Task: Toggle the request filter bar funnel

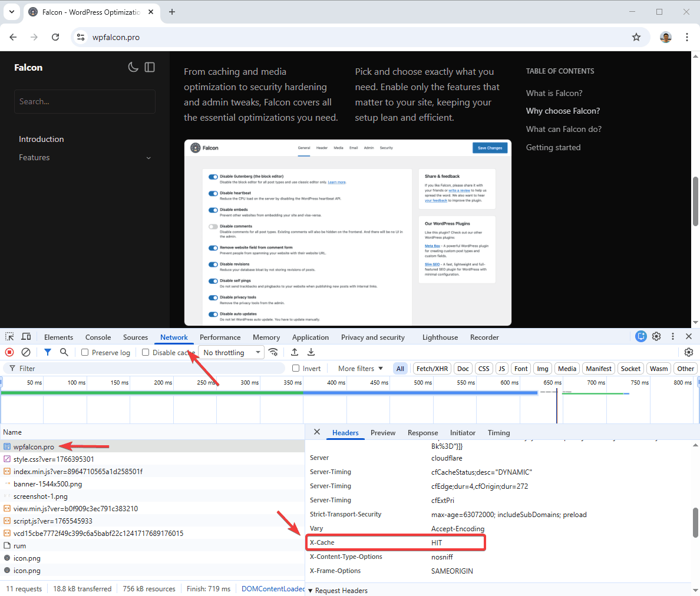Action: pos(47,352)
